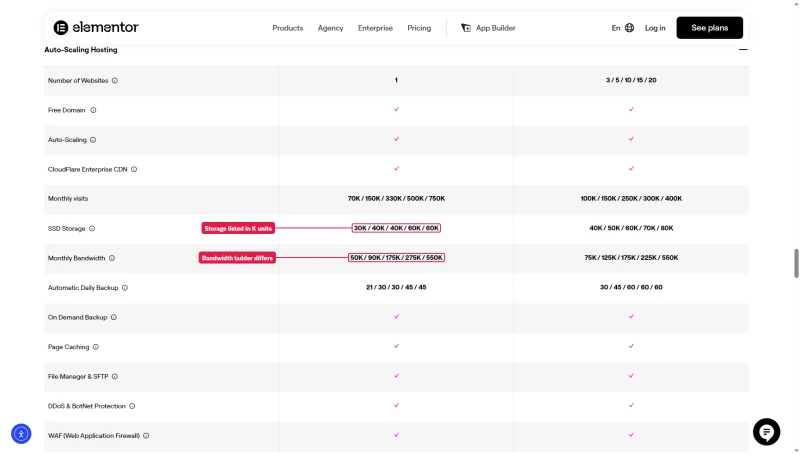
Task: Click the Auto-Scaling Hosting heading
Action: 81,49
